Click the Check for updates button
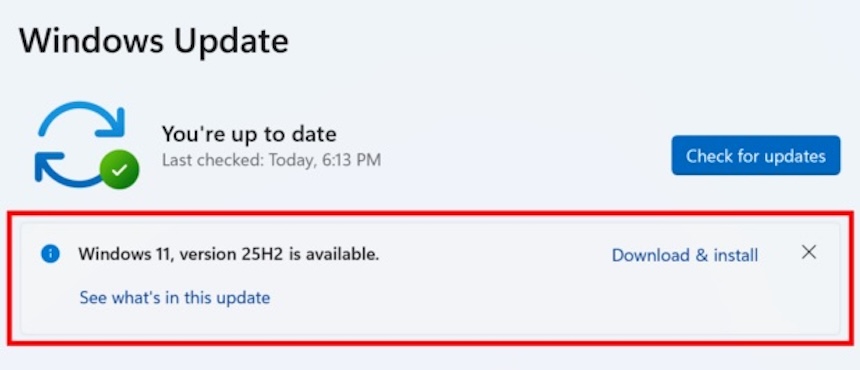This screenshot has width=860, height=370. (x=755, y=156)
